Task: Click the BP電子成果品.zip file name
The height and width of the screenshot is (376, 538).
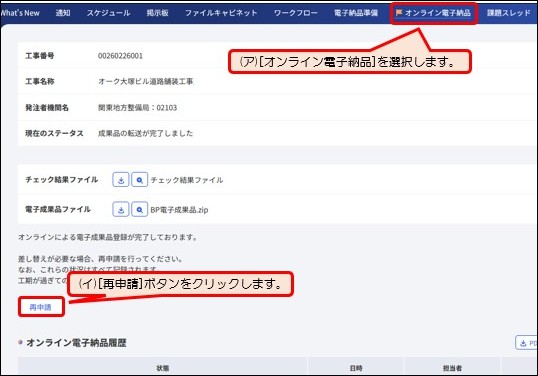Action: pos(179,210)
